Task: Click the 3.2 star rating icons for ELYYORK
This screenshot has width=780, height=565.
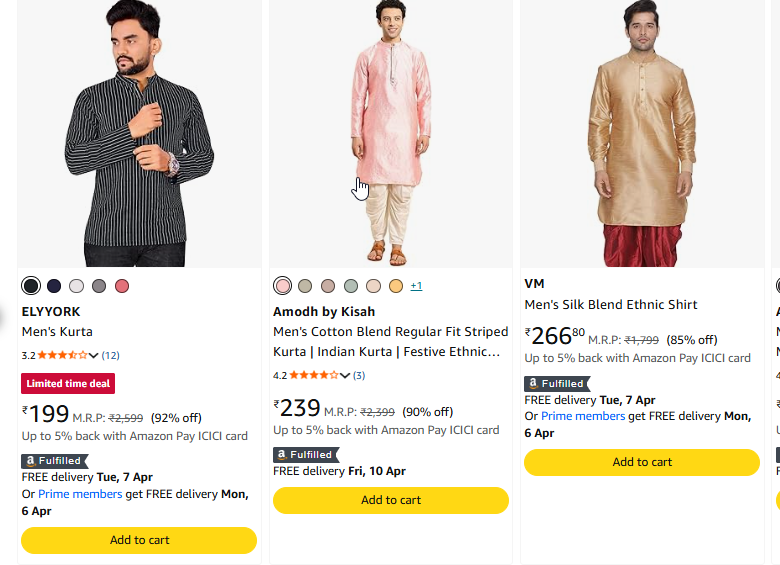Action: pyautogui.click(x=62, y=355)
